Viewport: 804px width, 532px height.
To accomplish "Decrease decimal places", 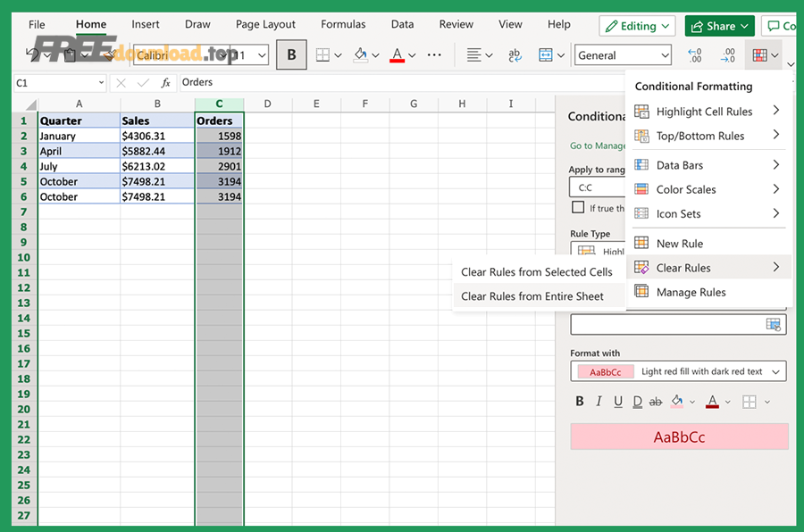I will point(695,54).
